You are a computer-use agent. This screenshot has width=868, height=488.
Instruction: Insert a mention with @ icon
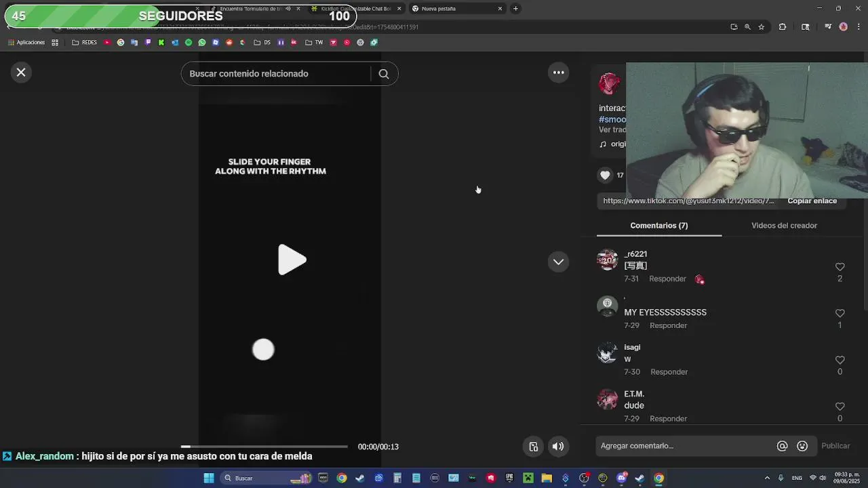click(x=782, y=446)
